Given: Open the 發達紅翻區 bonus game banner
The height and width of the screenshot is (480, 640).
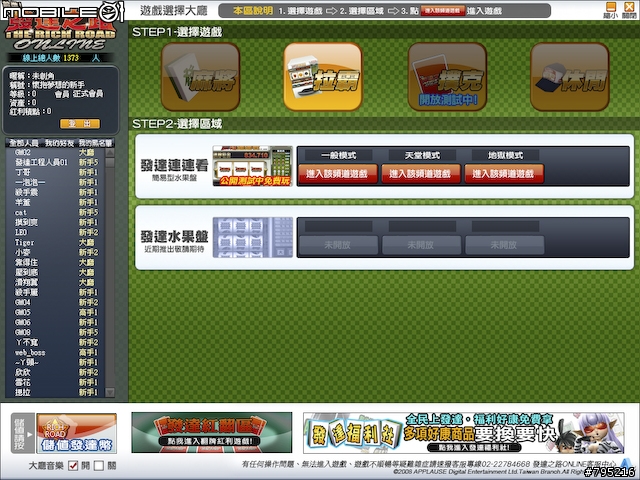Looking at the screenshot, I should 211,432.
